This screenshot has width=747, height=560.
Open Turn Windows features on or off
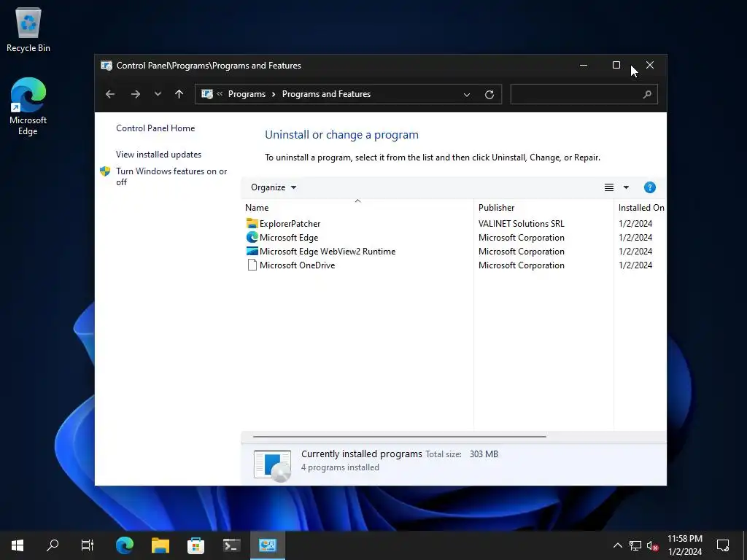[171, 176]
